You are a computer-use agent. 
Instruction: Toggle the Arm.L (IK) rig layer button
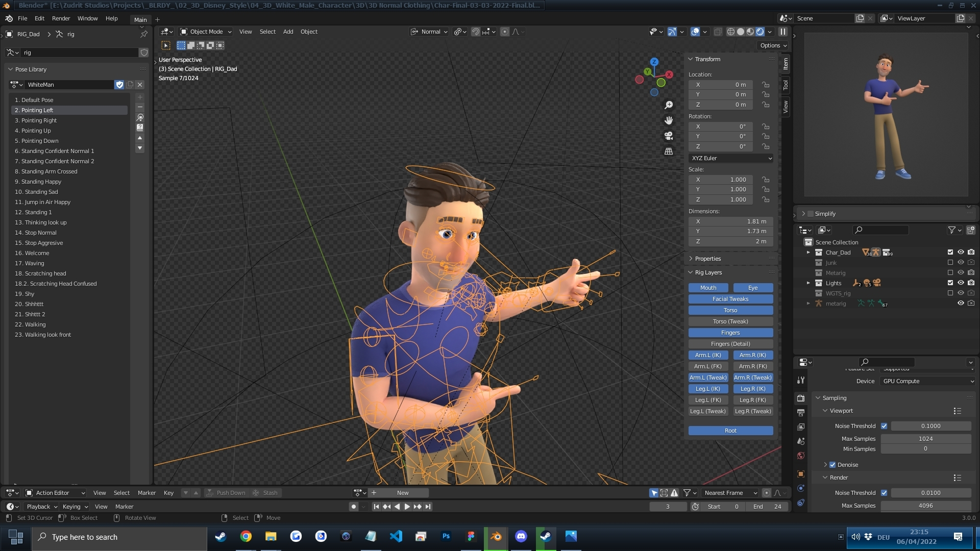(708, 355)
